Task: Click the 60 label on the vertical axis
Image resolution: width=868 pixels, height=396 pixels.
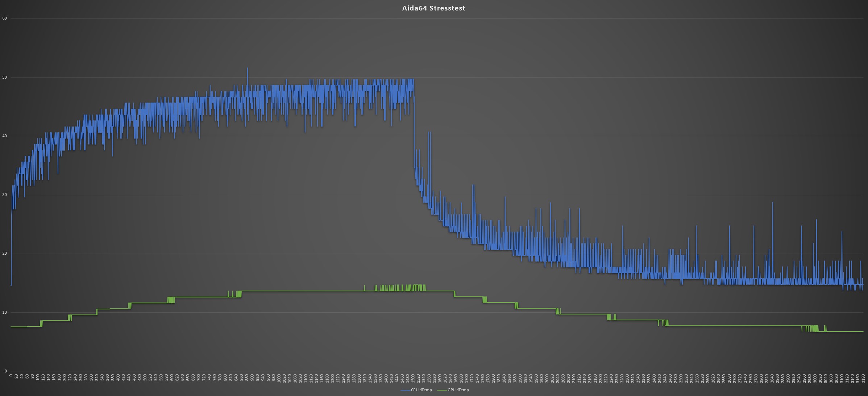Action: coord(4,18)
